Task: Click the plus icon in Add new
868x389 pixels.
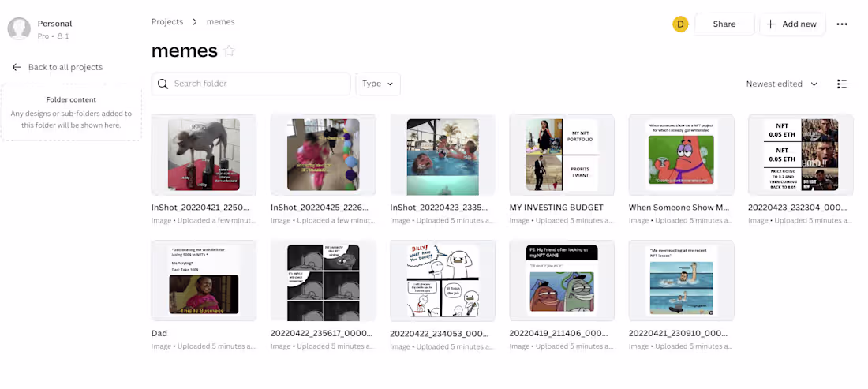Action: tap(771, 24)
